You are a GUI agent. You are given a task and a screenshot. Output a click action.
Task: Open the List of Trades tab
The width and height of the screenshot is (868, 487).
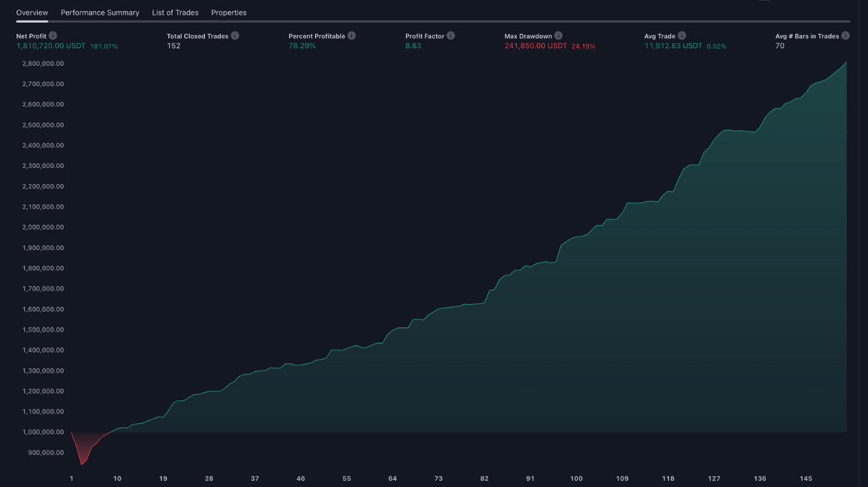pos(175,13)
